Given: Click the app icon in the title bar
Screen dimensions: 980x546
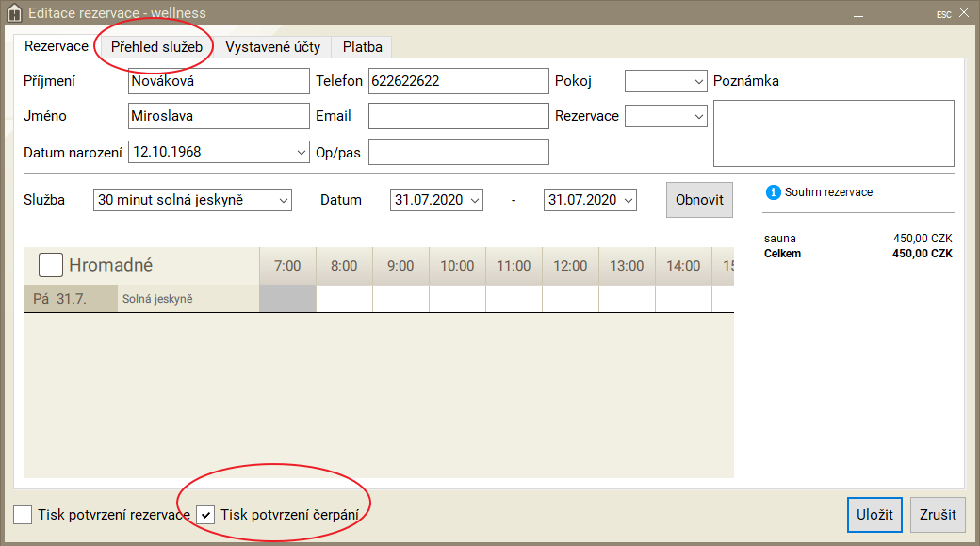Looking at the screenshot, I should pyautogui.click(x=13, y=13).
